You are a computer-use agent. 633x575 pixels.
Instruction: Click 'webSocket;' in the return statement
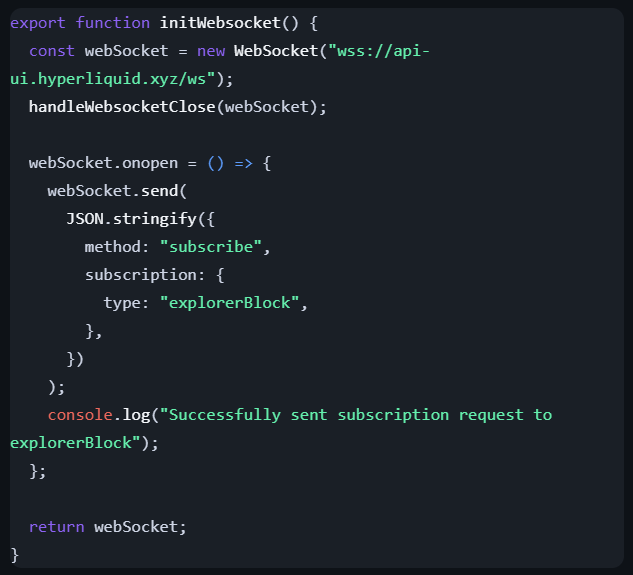click(x=140, y=527)
